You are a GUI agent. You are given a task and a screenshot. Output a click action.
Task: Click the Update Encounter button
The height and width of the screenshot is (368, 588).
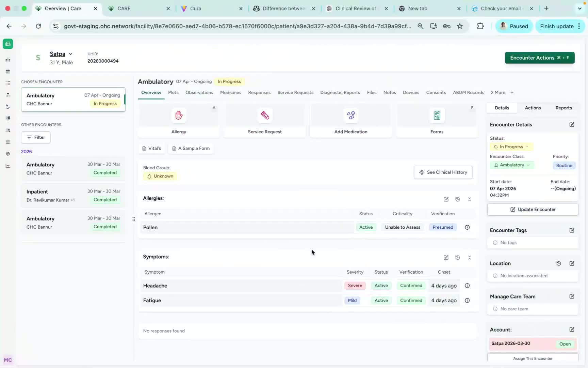pos(533,210)
